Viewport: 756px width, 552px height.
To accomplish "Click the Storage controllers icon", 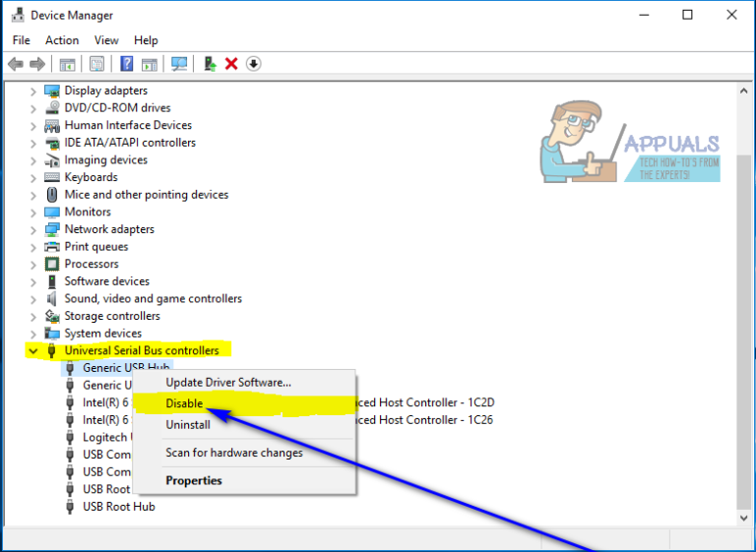I will click(x=52, y=316).
